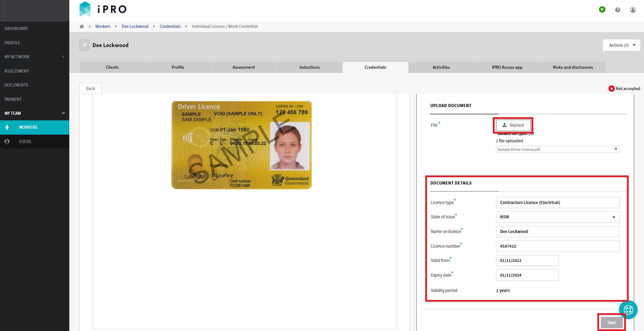This screenshot has height=331, width=644.
Task: Expand the My Network sidebar menu
Action: tap(34, 57)
